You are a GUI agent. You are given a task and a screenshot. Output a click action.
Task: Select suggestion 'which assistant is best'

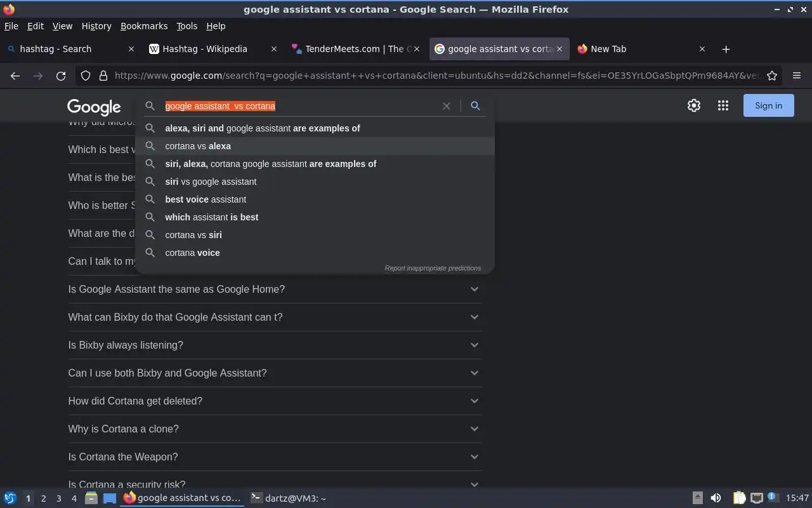[x=315, y=217]
